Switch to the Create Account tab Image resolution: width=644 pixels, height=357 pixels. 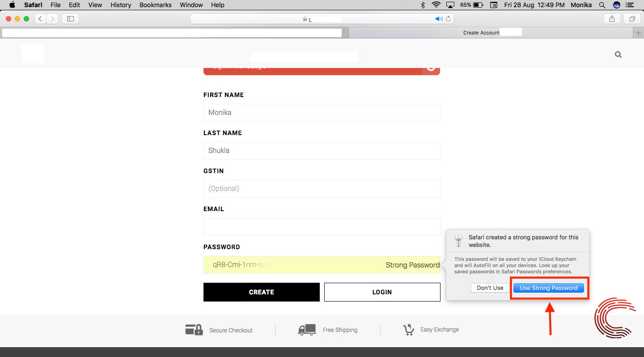491,33
